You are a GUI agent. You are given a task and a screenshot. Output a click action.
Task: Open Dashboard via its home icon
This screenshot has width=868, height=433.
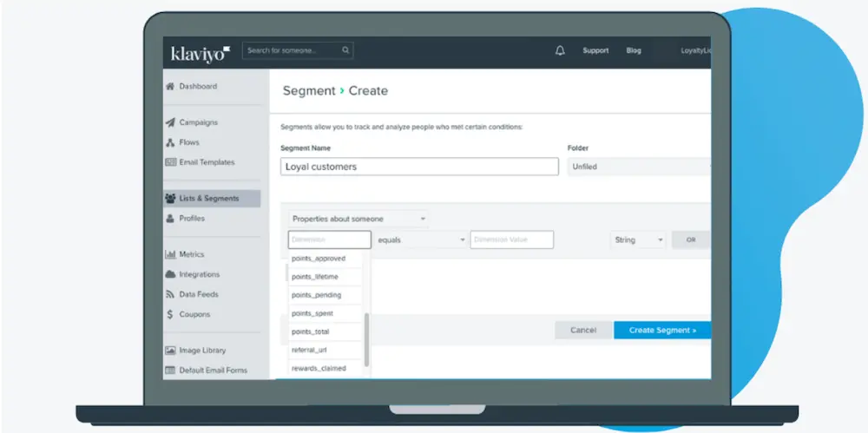[170, 87]
